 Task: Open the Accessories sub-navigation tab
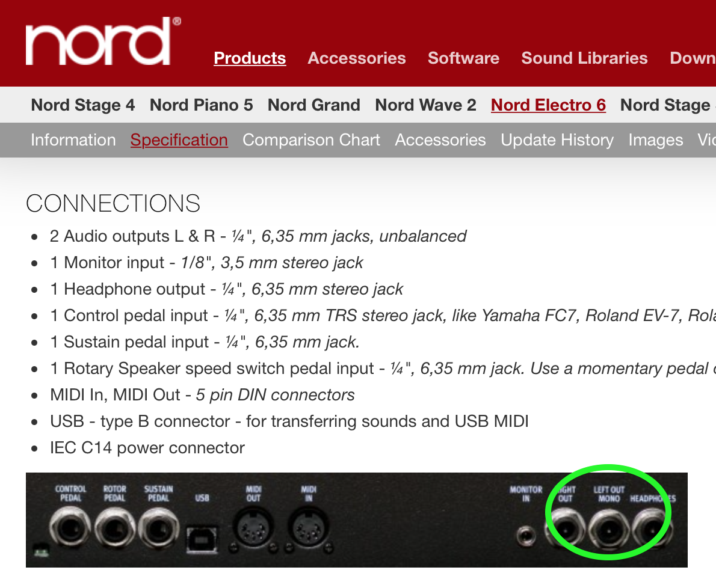[x=440, y=140]
